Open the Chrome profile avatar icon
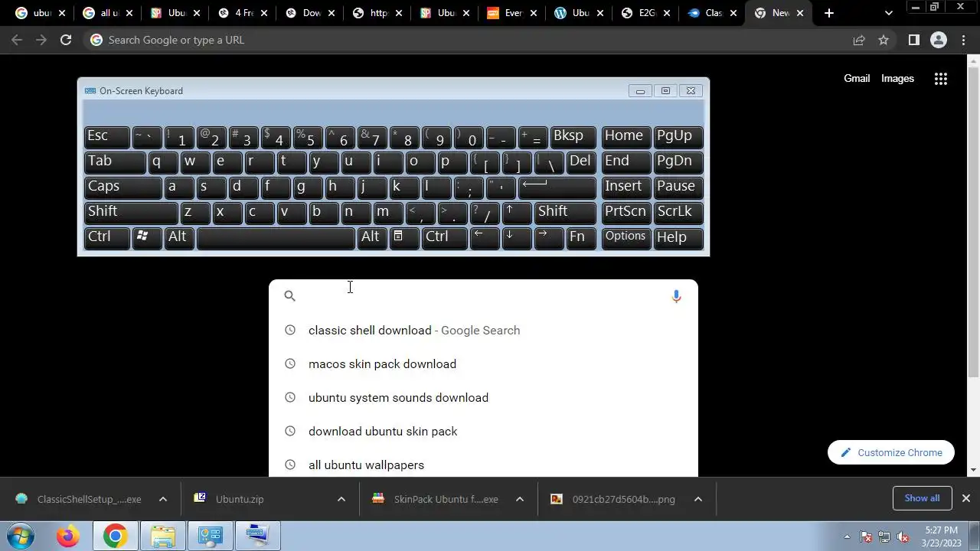The image size is (980, 551). [939, 40]
